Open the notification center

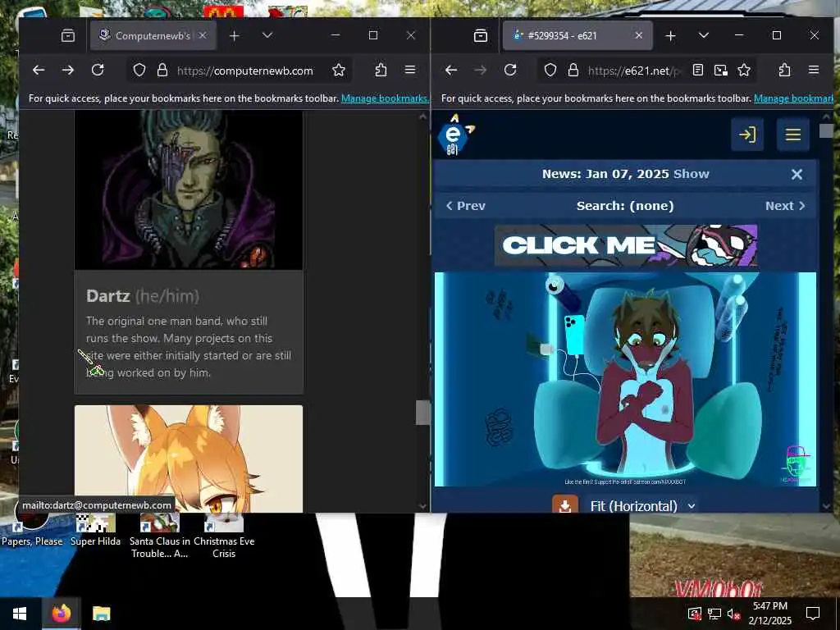pos(813,614)
